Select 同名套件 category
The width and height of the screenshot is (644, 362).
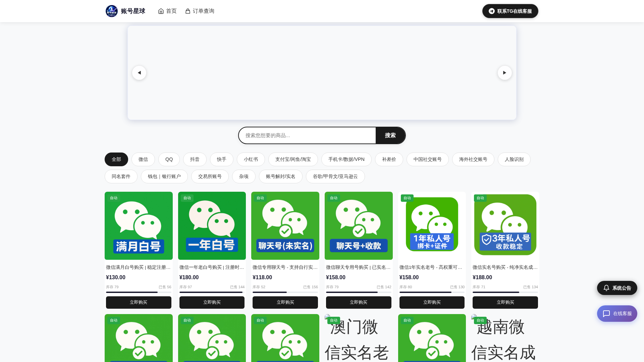(x=121, y=177)
